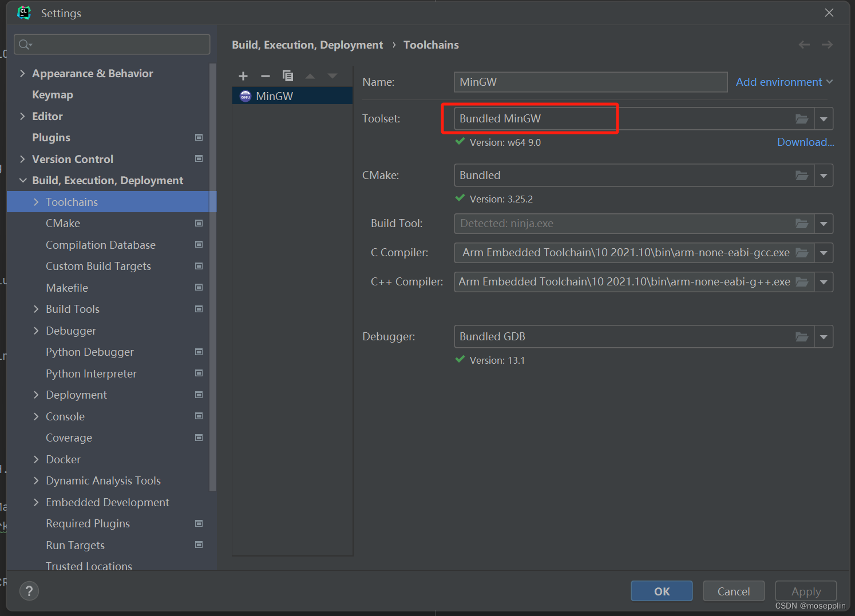Move toolchain down in list
The height and width of the screenshot is (616, 855).
click(332, 76)
